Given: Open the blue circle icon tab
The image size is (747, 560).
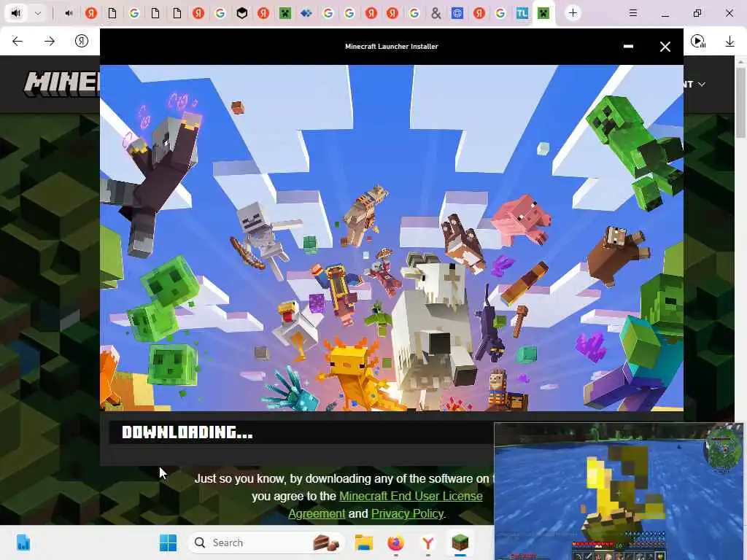Looking at the screenshot, I should 457,13.
